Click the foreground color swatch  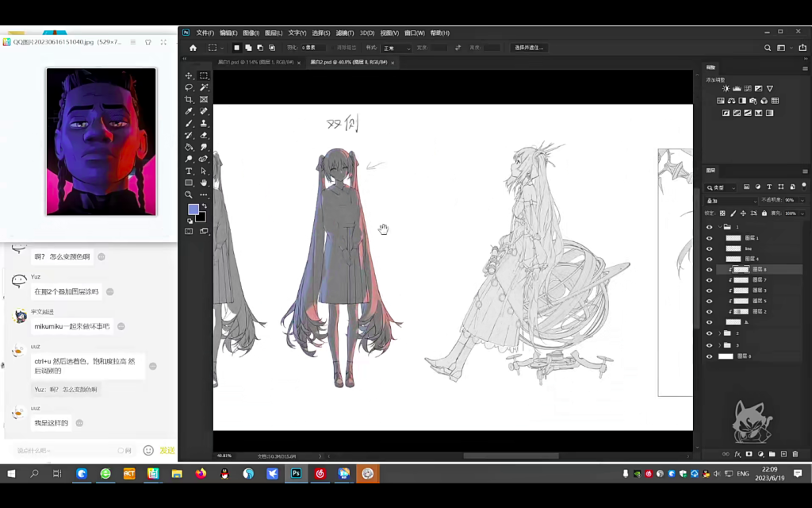tap(193, 210)
